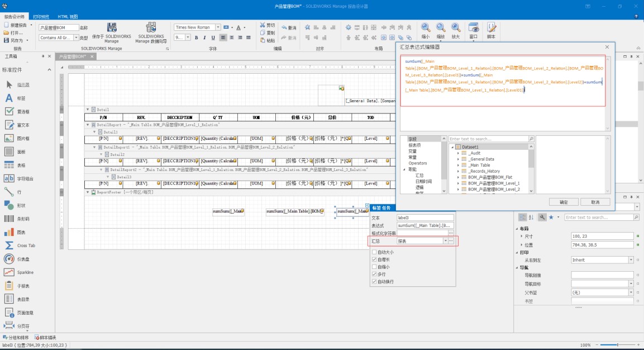Toggle bold formatting
Viewport: 644px width, 350px height.
point(196,38)
